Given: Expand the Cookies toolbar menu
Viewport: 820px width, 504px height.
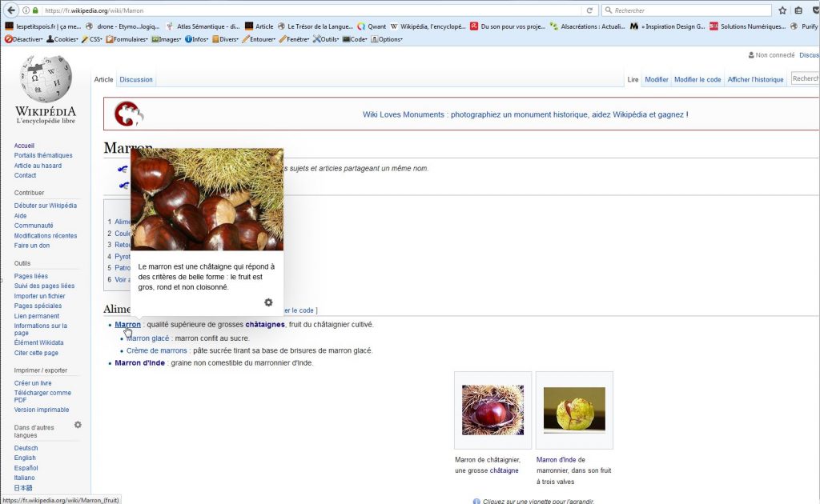Looking at the screenshot, I should point(63,39).
